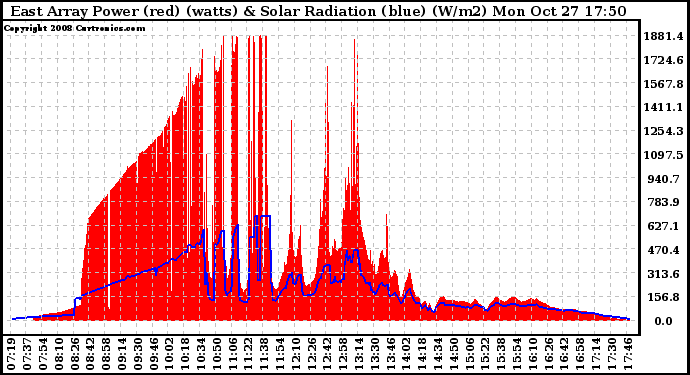Click the 08:42 time label
Image resolution: width=690 pixels, height=375 pixels.
[x=91, y=354]
